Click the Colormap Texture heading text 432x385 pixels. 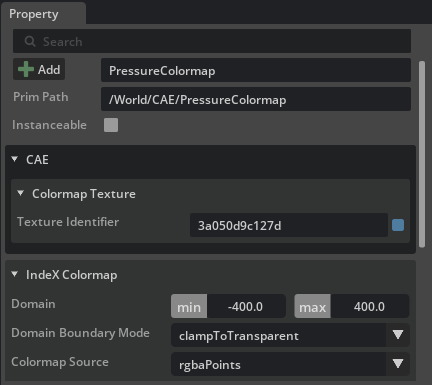pos(84,194)
